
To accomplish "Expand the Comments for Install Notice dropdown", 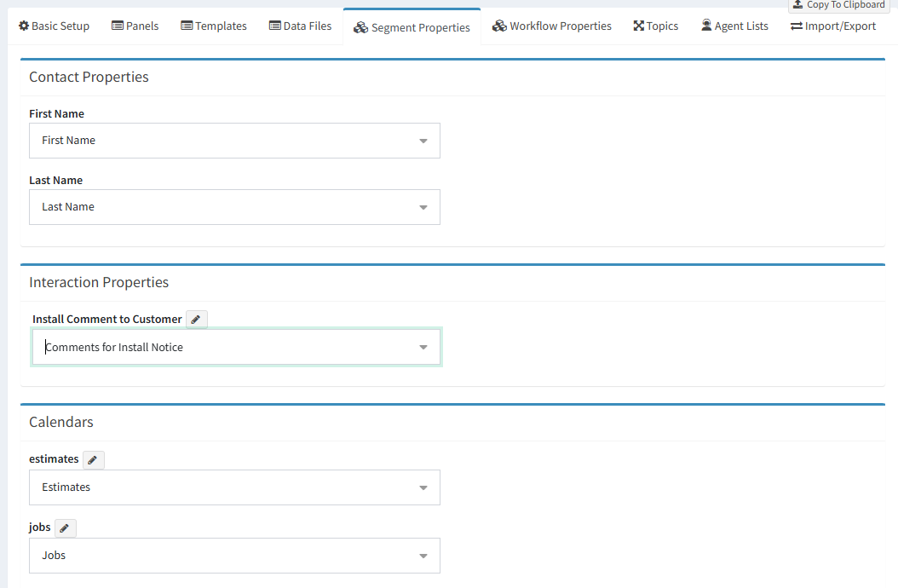I will [236, 348].
